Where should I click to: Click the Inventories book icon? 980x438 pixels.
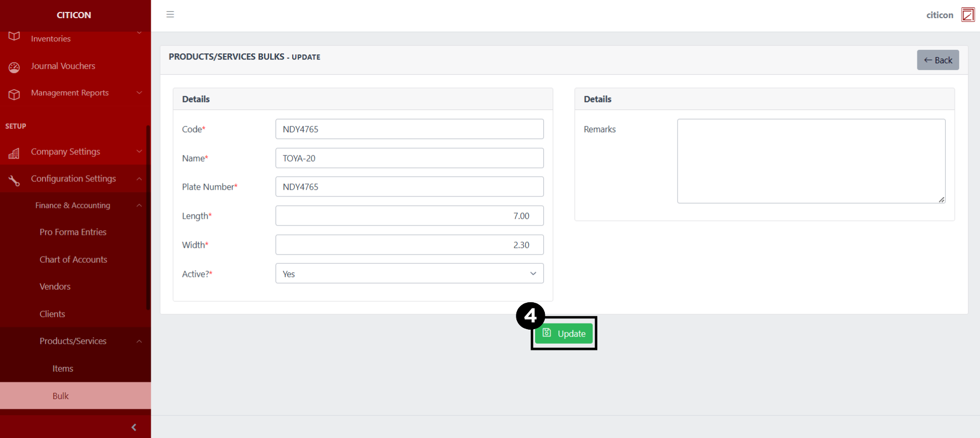coord(14,36)
